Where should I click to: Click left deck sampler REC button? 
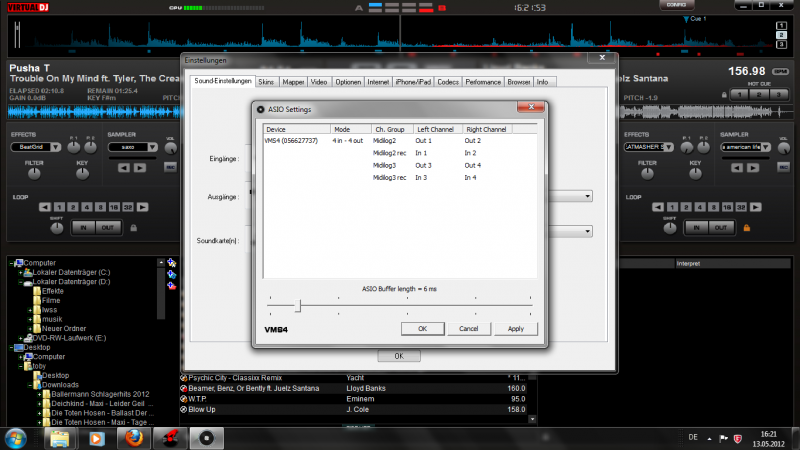pos(170,167)
